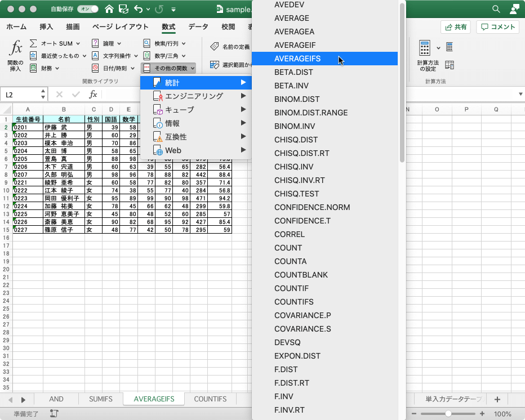The image size is (525, 420).
Task: Open the Text functions icon
Action: click(95, 56)
